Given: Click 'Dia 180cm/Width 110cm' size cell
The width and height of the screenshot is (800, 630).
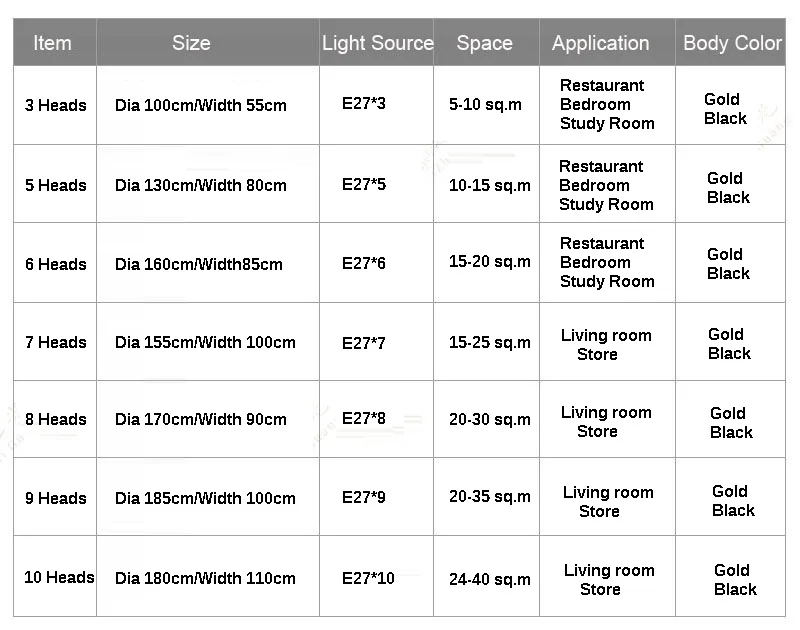Looking at the screenshot, I should 208,577.
